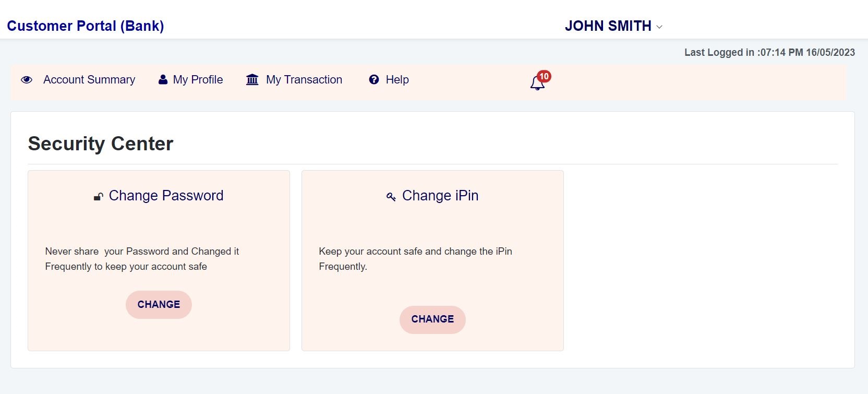Click the Change Password card heading
This screenshot has width=868, height=394.
click(166, 196)
